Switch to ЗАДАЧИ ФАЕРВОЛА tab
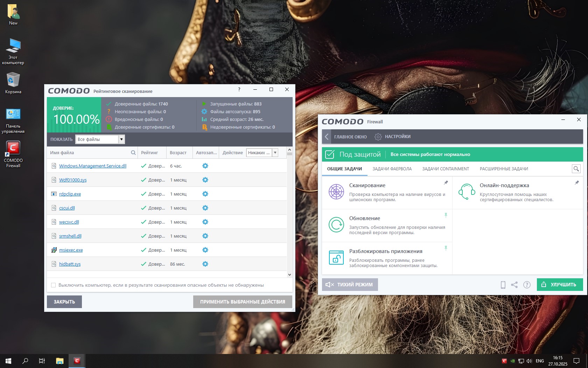The height and width of the screenshot is (368, 588). click(392, 169)
